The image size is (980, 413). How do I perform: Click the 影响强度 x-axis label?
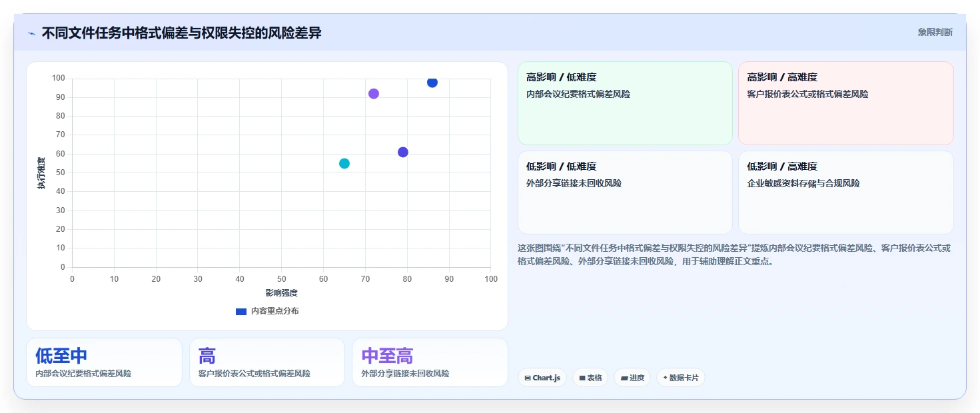point(281,292)
